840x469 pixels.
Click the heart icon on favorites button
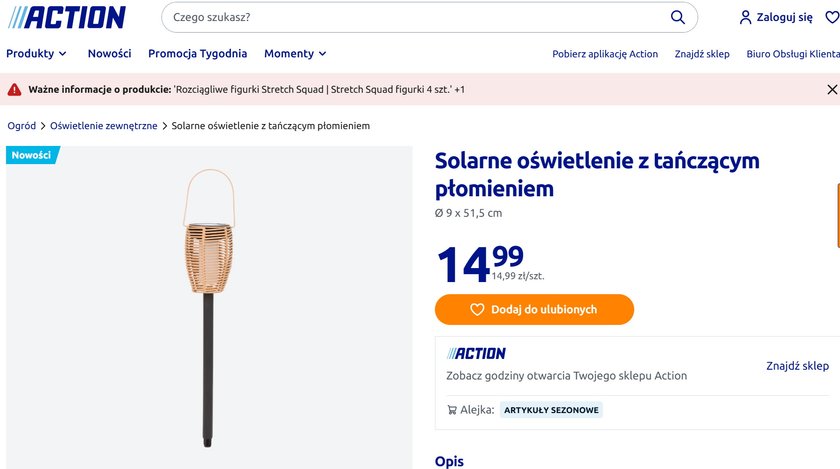coord(477,310)
